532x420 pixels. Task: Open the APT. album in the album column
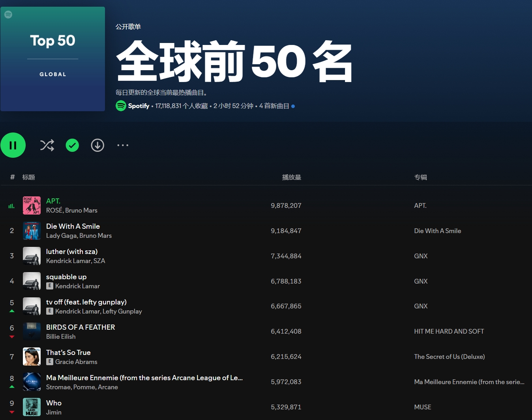[x=420, y=205]
